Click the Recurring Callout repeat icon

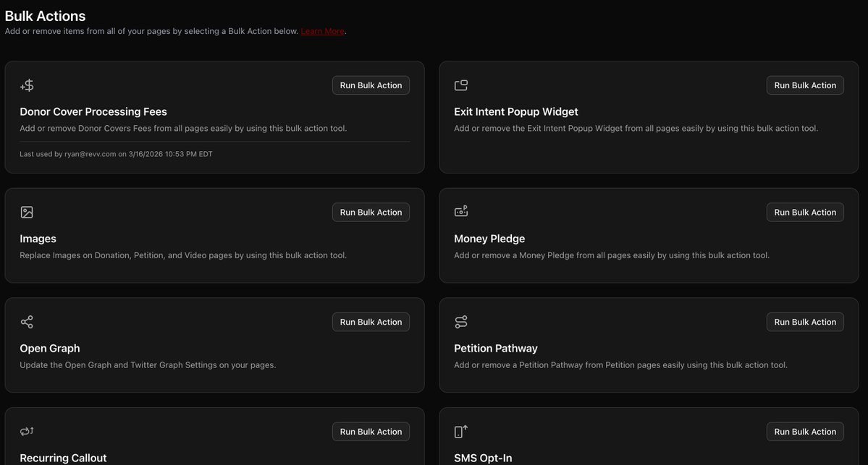coord(27,431)
